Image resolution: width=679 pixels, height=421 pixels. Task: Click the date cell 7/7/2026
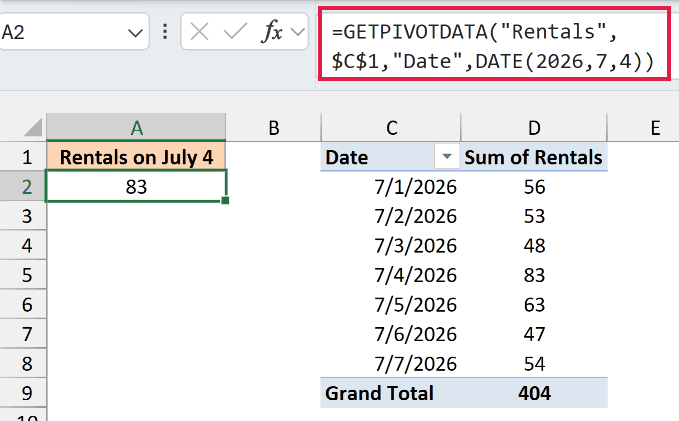coord(391,363)
